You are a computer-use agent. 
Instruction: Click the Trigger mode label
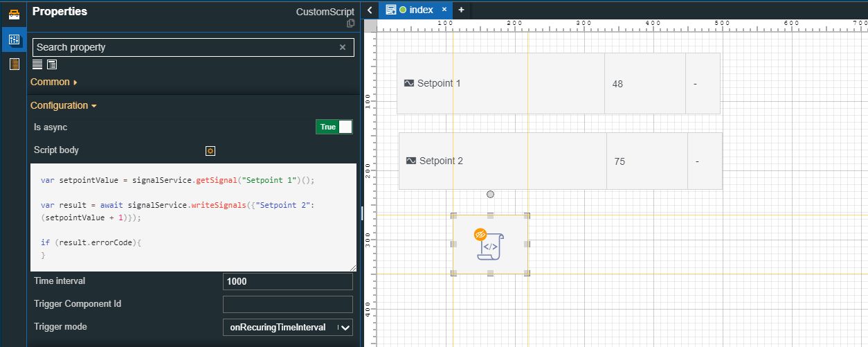tap(61, 326)
